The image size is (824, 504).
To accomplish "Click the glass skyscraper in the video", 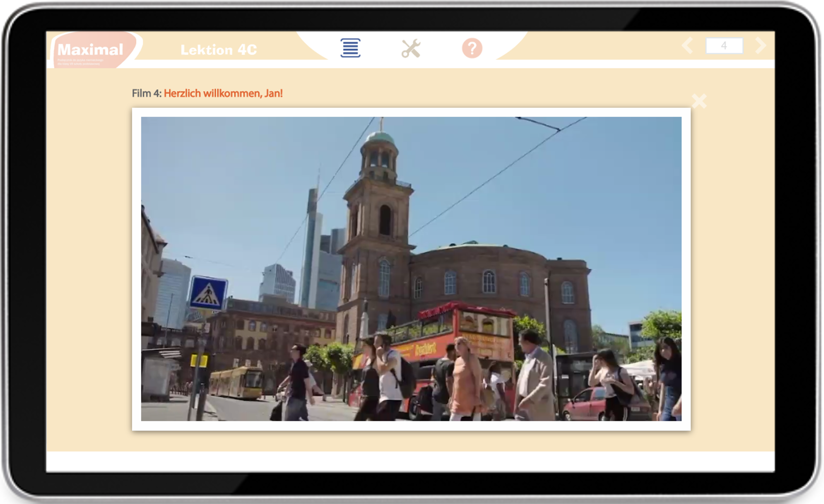I will (x=313, y=246).
